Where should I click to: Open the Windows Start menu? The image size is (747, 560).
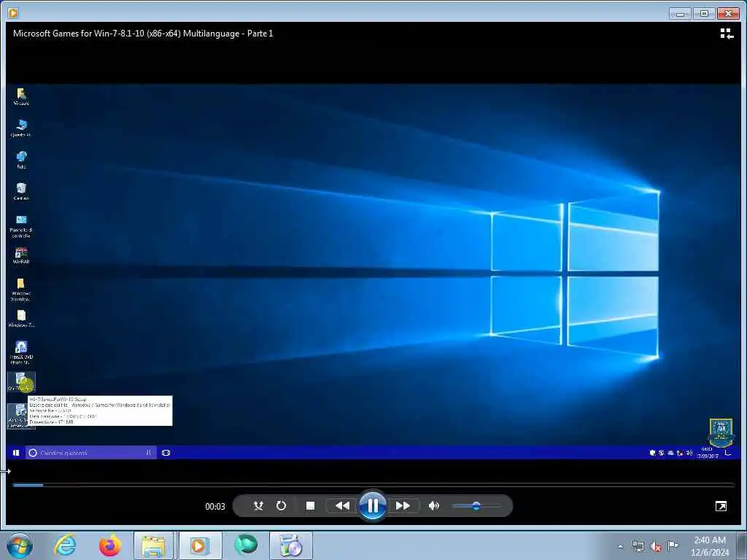[x=20, y=545]
